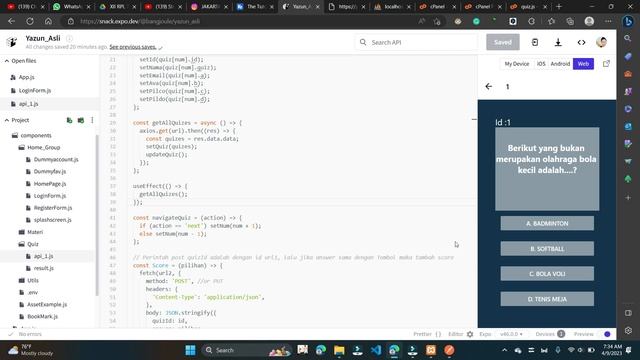Viewport: 640px width, 360px height.
Task: Open RegisterForm.js in the file tree
Action: (x=53, y=208)
